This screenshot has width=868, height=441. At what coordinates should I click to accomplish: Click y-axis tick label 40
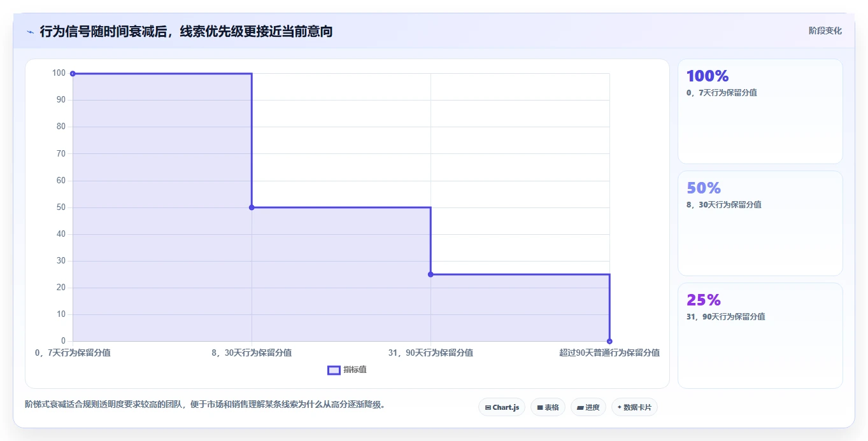pyautogui.click(x=61, y=234)
